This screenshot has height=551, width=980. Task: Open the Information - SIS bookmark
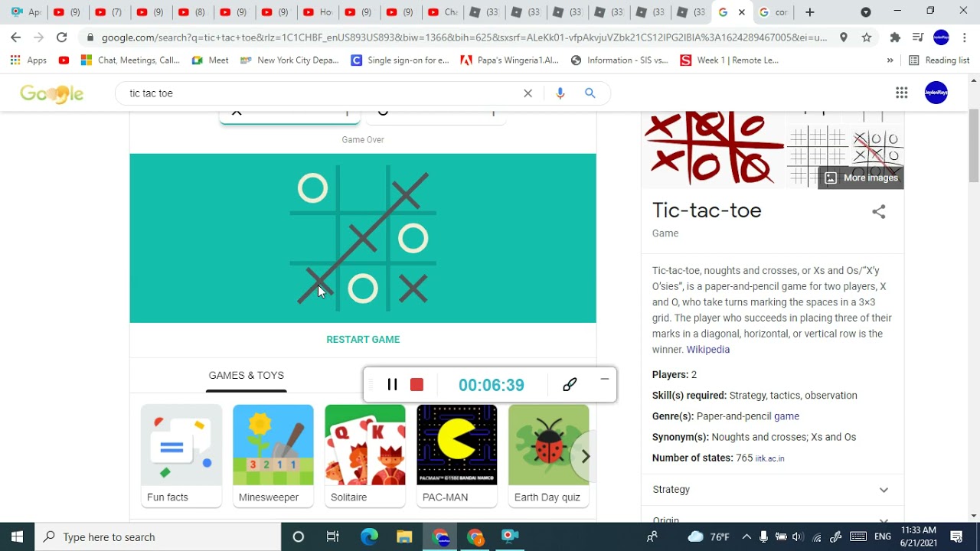(x=619, y=60)
